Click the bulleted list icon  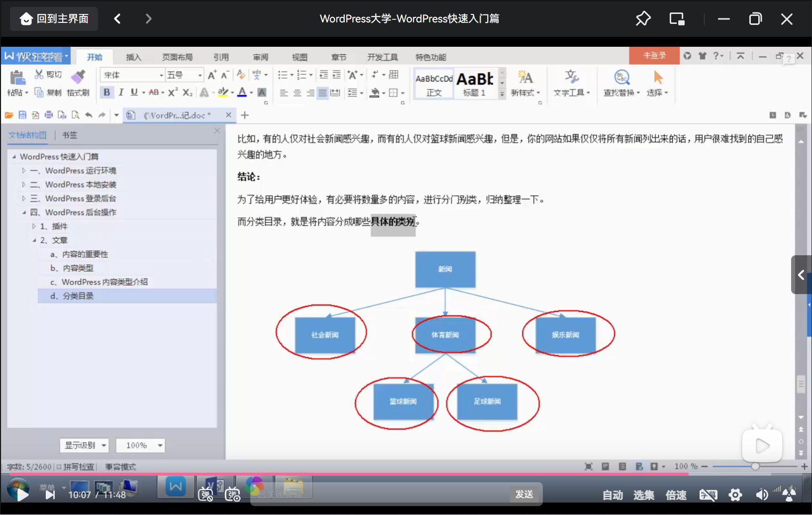[x=283, y=75]
